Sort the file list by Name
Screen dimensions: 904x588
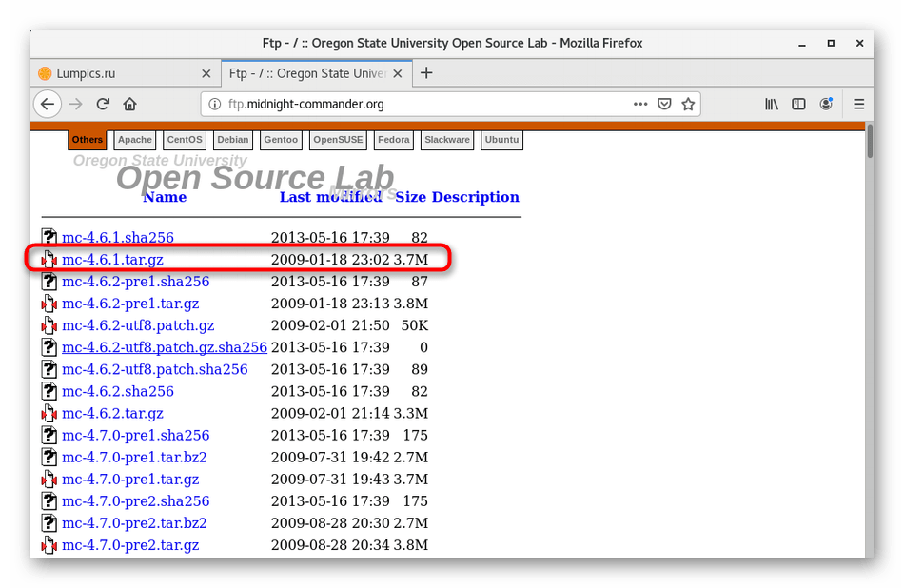coord(164,197)
